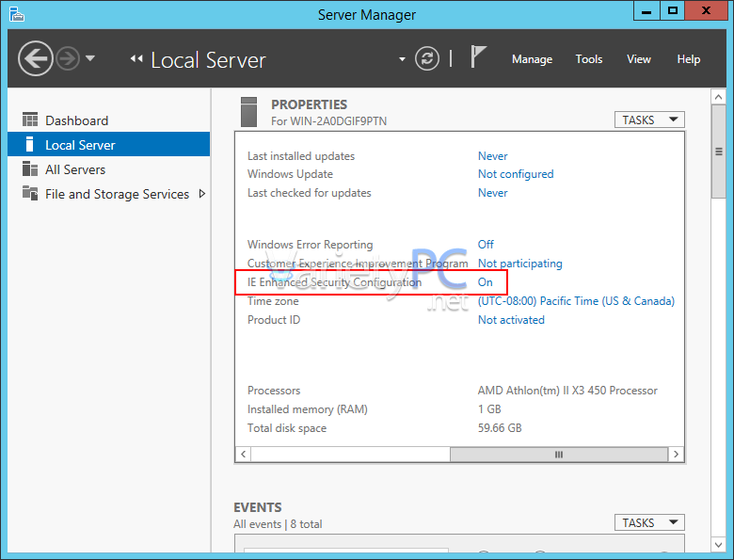Image resolution: width=734 pixels, height=560 pixels.
Task: Toggle IE Enhanced Security Configuration On link
Action: (x=486, y=282)
